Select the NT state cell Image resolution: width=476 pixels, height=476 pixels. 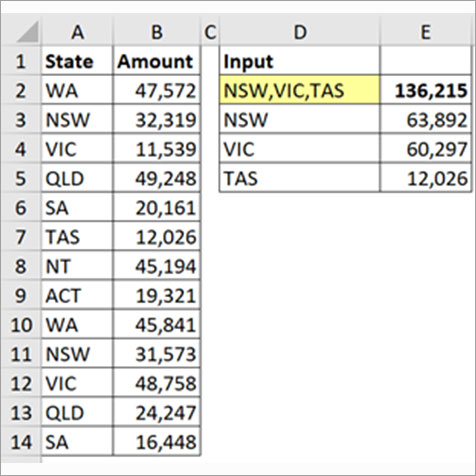point(77,266)
